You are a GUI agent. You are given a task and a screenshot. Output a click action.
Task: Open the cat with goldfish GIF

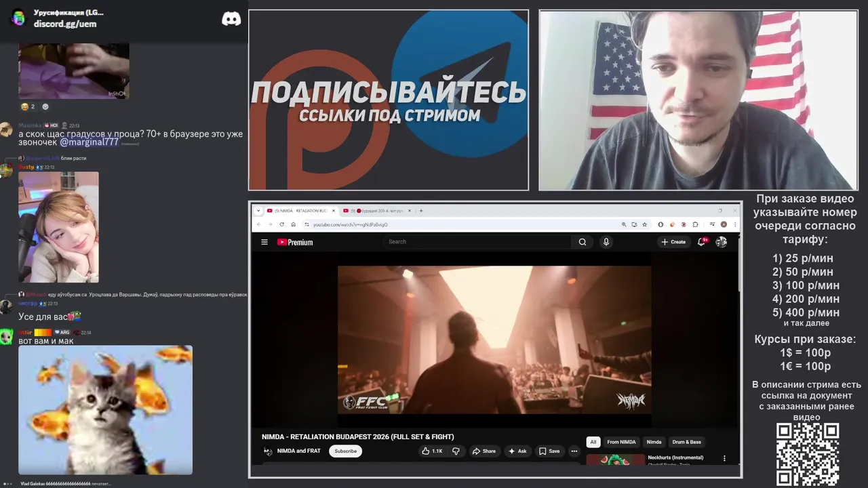click(105, 410)
